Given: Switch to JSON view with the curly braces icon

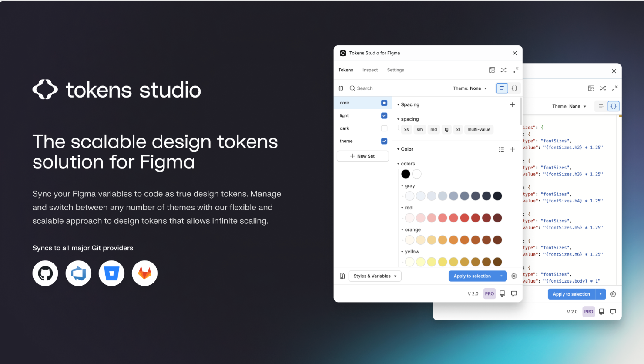Looking at the screenshot, I should point(514,88).
